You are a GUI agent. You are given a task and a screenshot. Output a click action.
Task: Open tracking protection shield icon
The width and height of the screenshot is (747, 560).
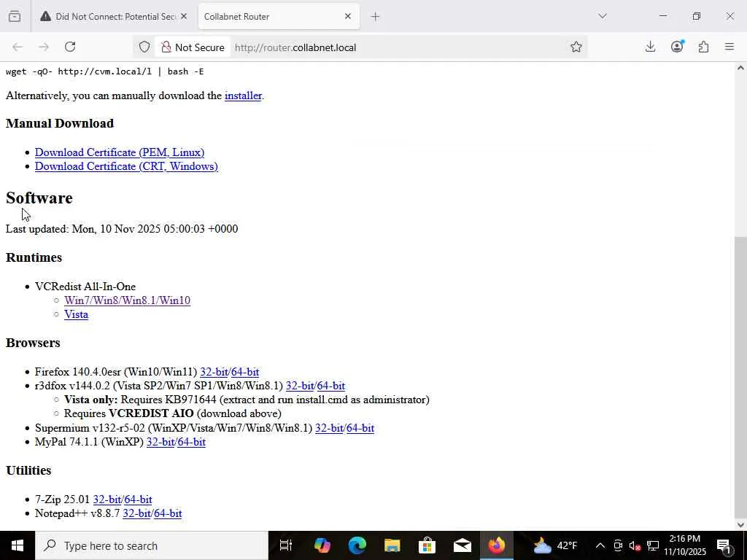click(144, 47)
